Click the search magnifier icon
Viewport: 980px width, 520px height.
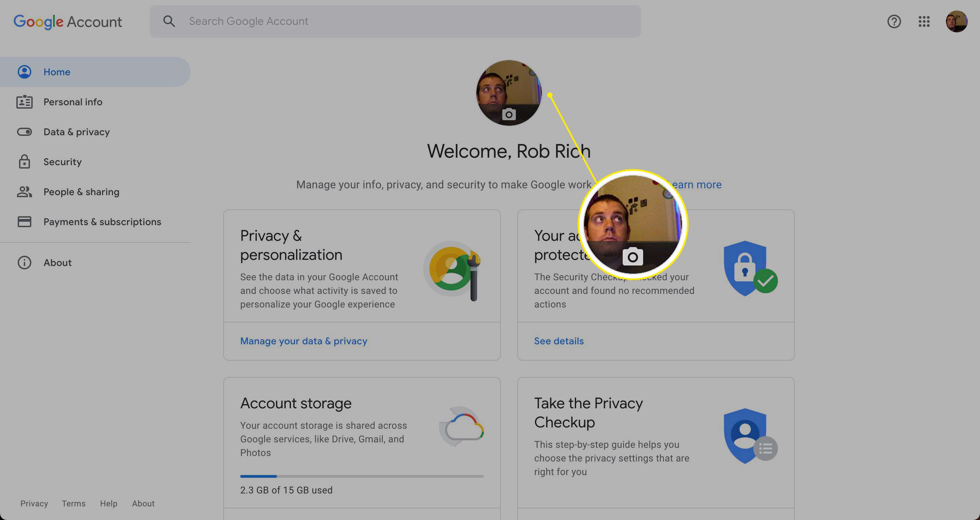[x=169, y=21]
